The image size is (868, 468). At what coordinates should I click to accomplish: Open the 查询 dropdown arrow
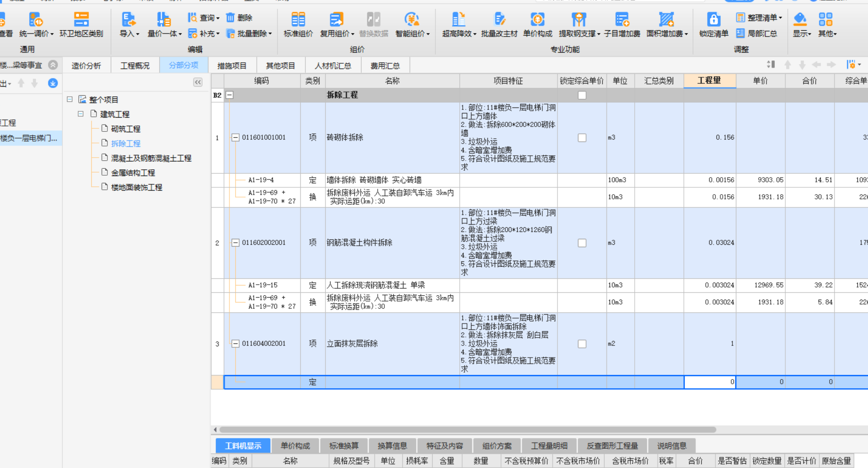pyautogui.click(x=218, y=18)
